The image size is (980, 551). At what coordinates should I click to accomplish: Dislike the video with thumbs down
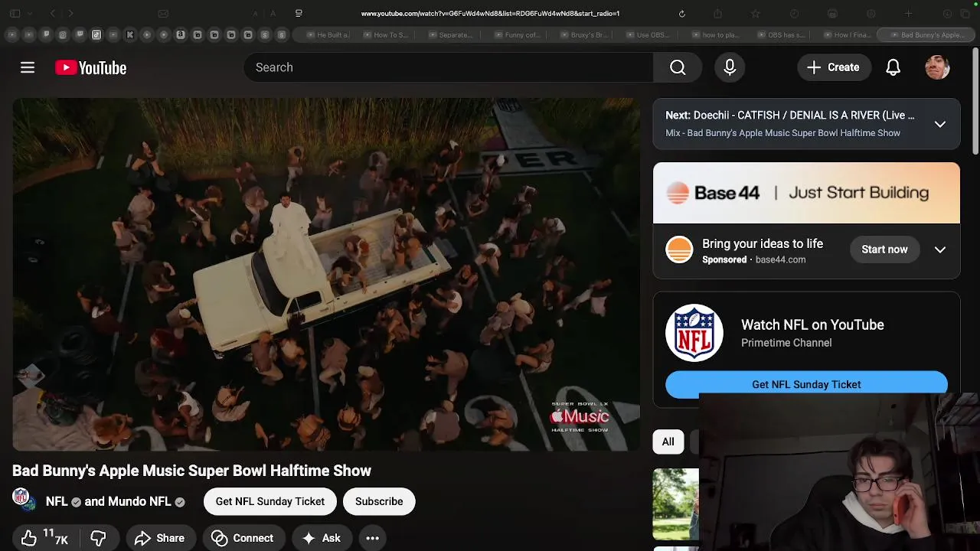click(98, 538)
